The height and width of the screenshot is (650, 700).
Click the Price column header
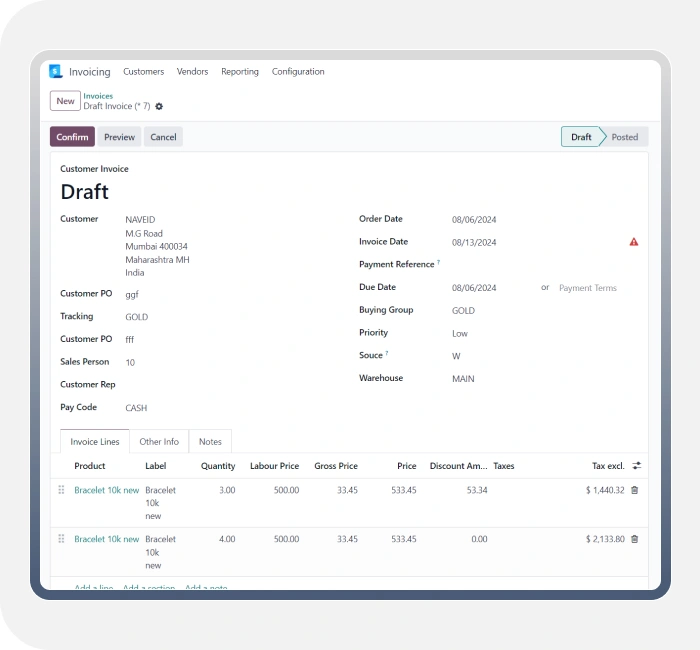tap(406, 466)
